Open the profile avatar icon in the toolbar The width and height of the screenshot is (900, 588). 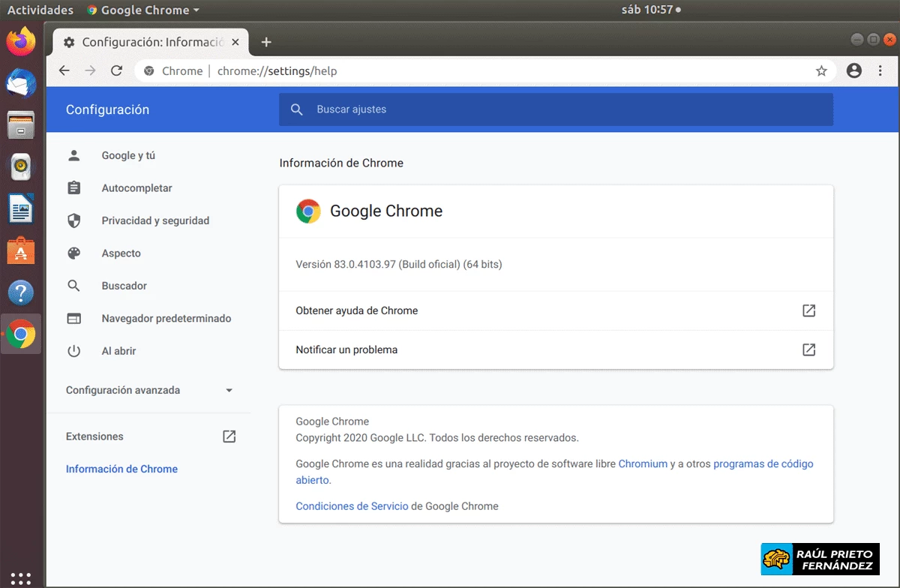click(x=853, y=70)
